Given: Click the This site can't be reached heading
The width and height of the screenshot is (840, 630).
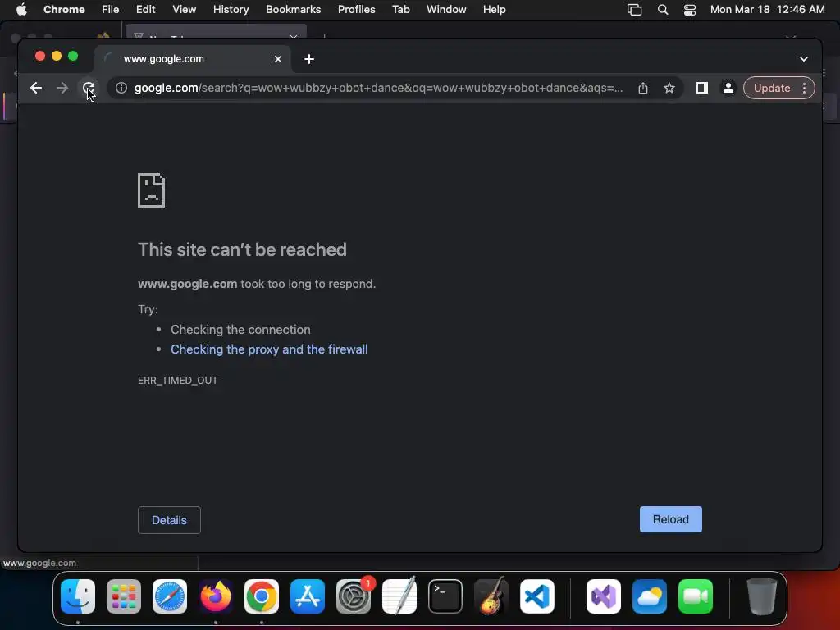Looking at the screenshot, I should point(242,249).
